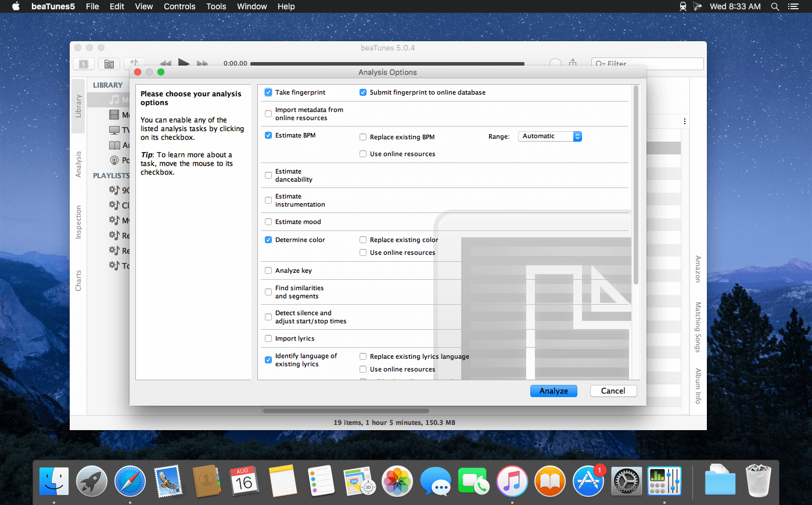Click the playback progress slider track
The height and width of the screenshot is (505, 812).
[x=387, y=64]
